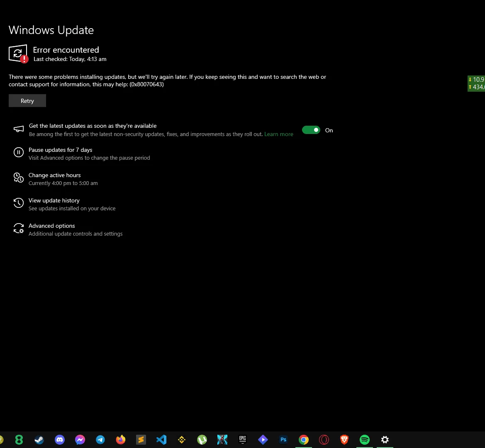Switch to Spotify in the taskbar
This screenshot has height=448, width=485.
click(x=365, y=440)
